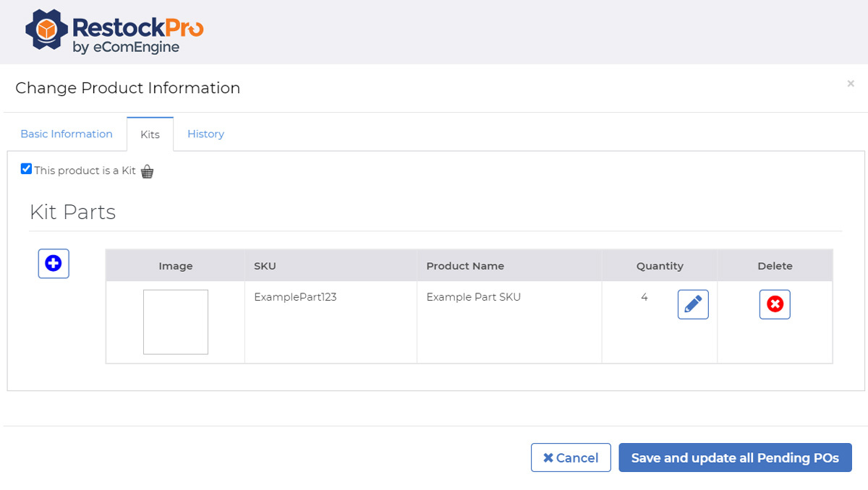Click the empty kit part image thumbnail
The width and height of the screenshot is (868, 490).
click(x=176, y=322)
